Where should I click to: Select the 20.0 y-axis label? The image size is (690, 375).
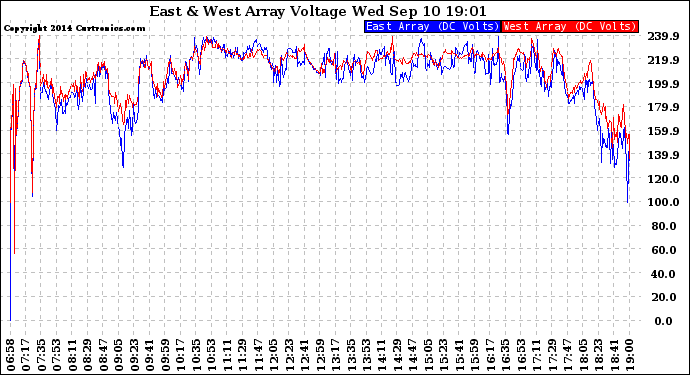click(664, 297)
